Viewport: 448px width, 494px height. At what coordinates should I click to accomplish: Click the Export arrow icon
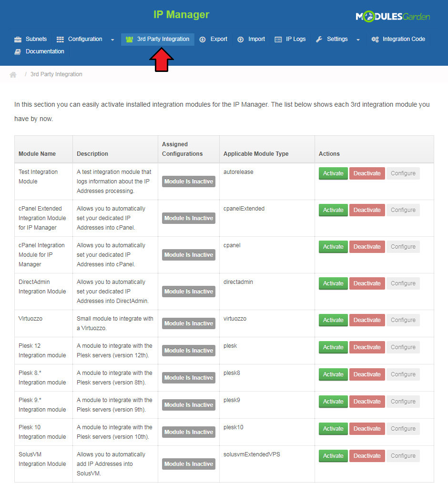pyautogui.click(x=203, y=40)
